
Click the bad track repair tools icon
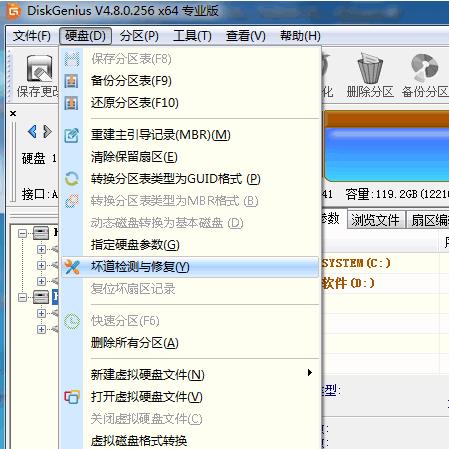coord(72,267)
